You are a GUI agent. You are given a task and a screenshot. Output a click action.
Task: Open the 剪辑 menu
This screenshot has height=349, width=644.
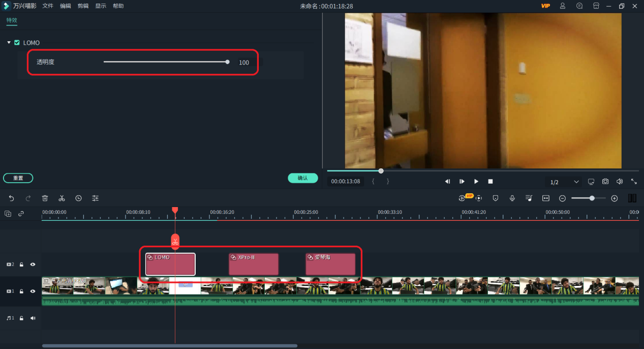(x=83, y=6)
